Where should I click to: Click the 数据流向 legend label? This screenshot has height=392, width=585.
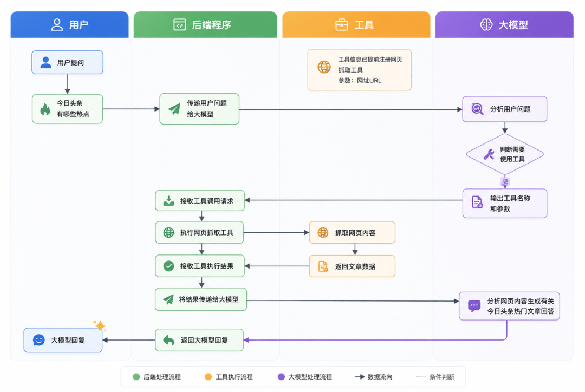click(x=380, y=377)
